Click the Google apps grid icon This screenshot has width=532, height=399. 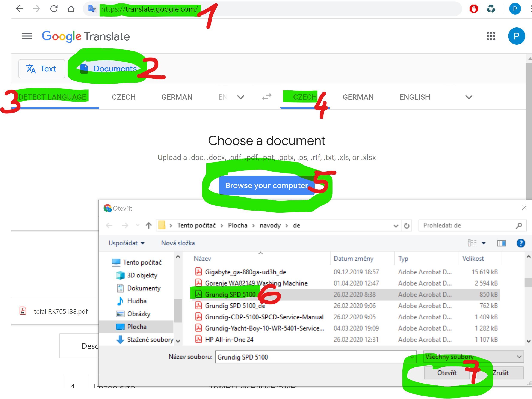point(491,37)
